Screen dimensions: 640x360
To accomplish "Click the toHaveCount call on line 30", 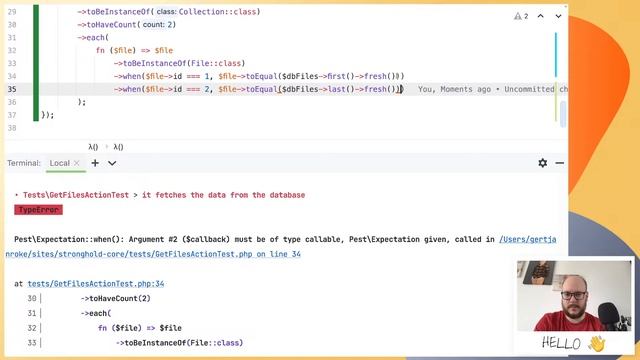I will [x=127, y=24].
